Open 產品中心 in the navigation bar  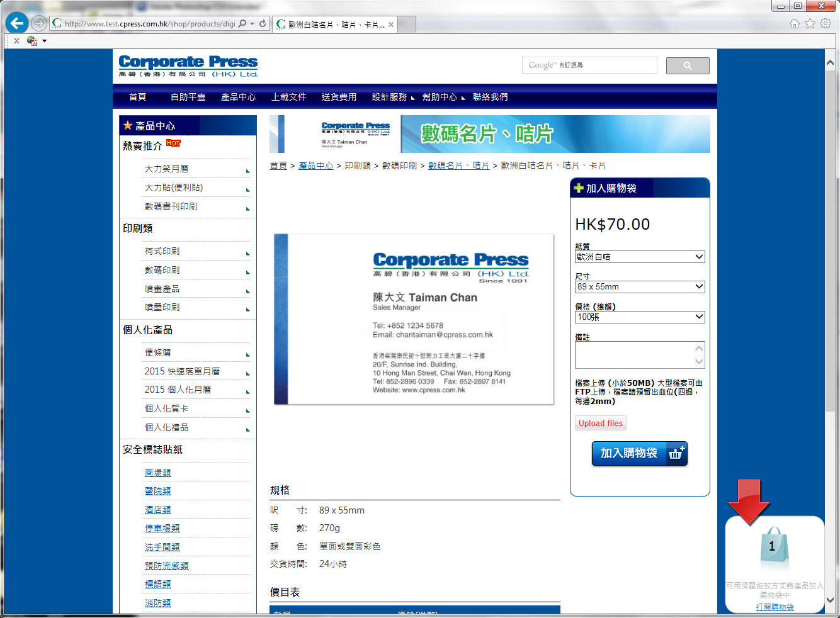coord(238,97)
